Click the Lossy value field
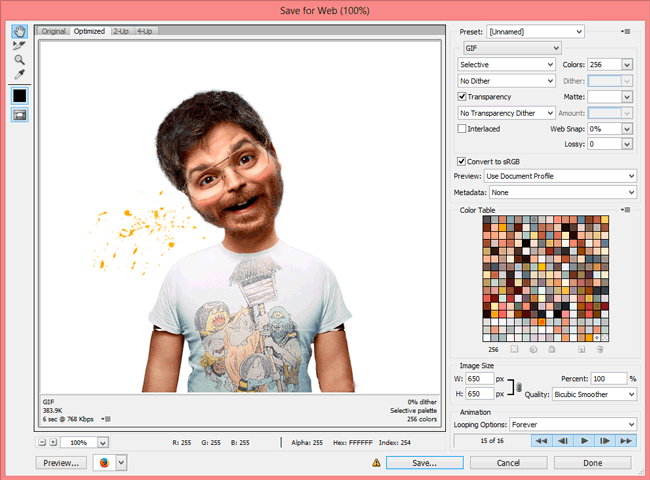Viewport: 650px width, 480px height. 604,144
